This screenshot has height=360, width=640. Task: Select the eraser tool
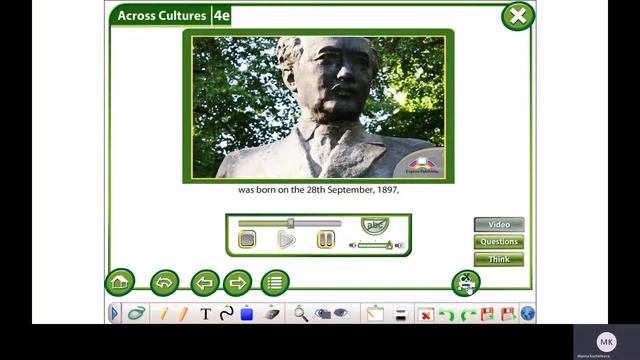271,313
